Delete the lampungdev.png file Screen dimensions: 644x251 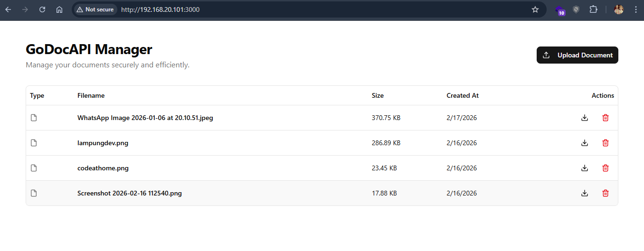pyautogui.click(x=606, y=143)
